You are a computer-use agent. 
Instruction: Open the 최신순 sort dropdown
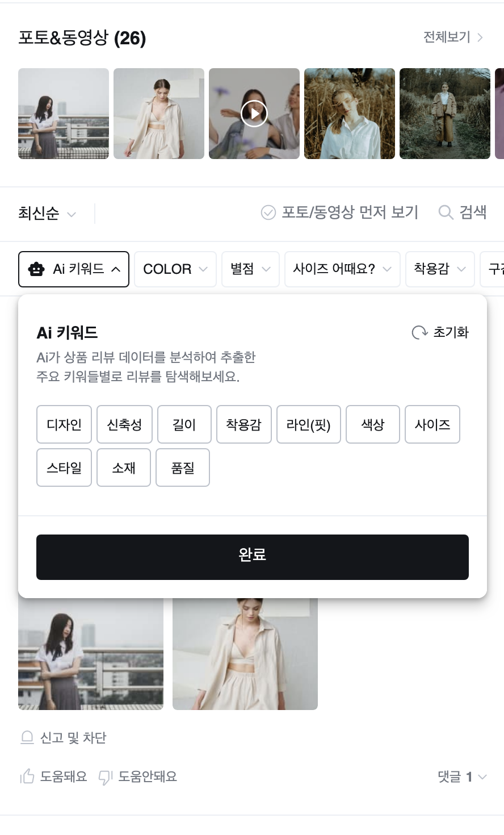(x=47, y=214)
